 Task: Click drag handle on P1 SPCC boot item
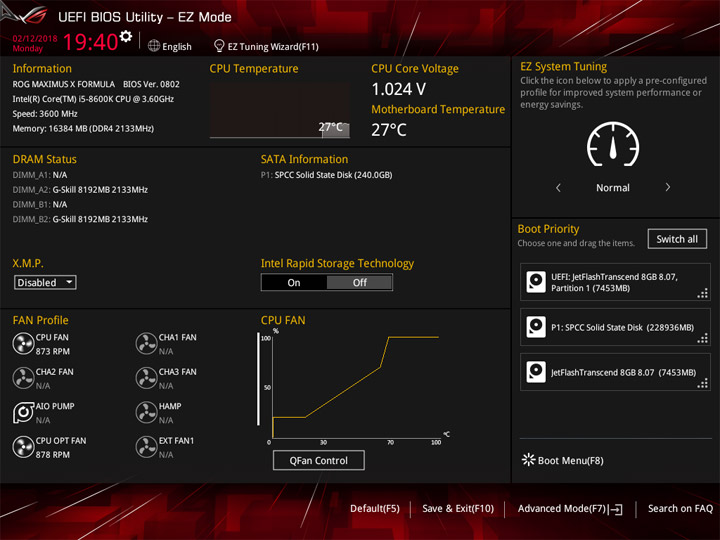point(703,338)
